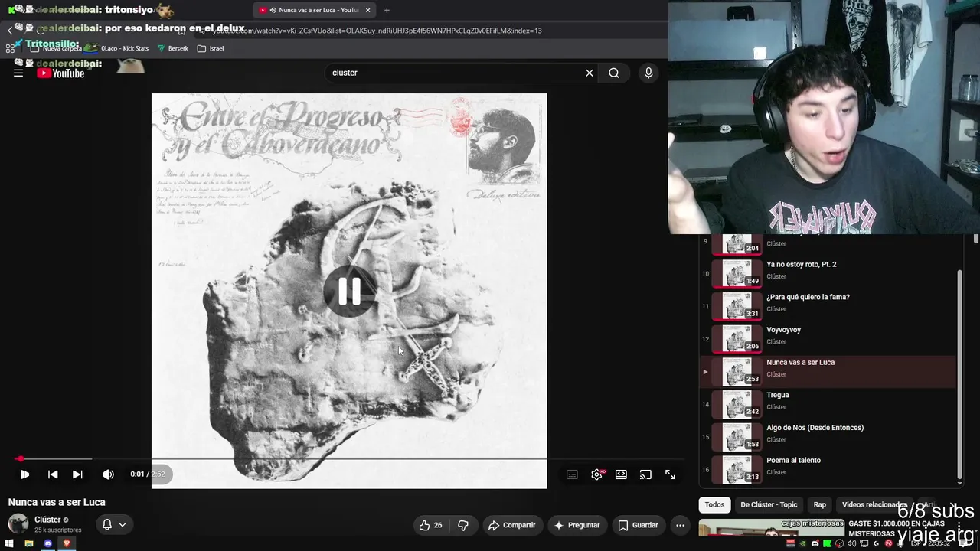
Task: Select the 'Videos relacionados' chip
Action: [874, 505]
